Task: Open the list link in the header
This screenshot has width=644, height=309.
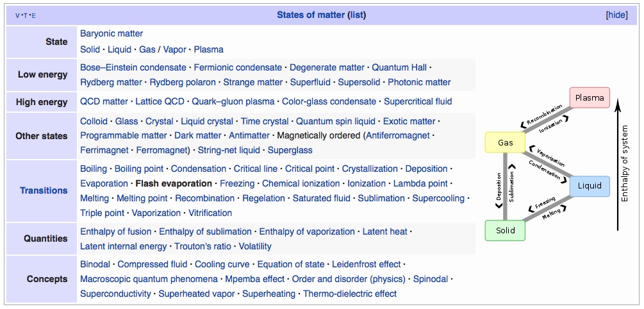Action: tap(357, 15)
